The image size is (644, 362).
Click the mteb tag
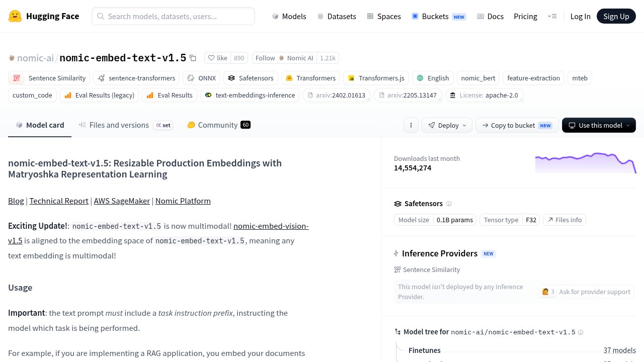click(x=580, y=78)
